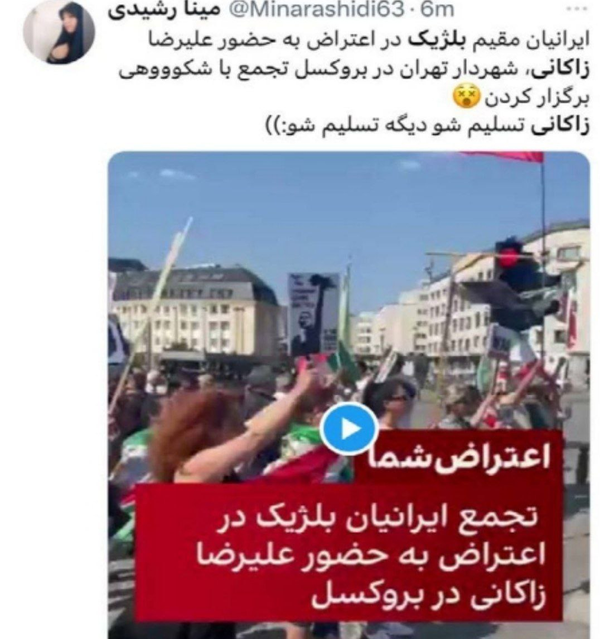Viewport: 600px width, 639px height.
Task: Open the tweet via the 6m timestamp
Action: click(x=438, y=9)
